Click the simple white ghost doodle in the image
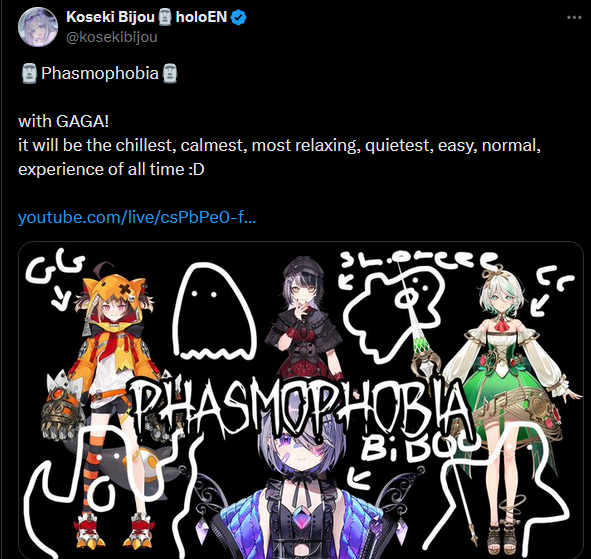This screenshot has height=559, width=591. click(x=213, y=311)
